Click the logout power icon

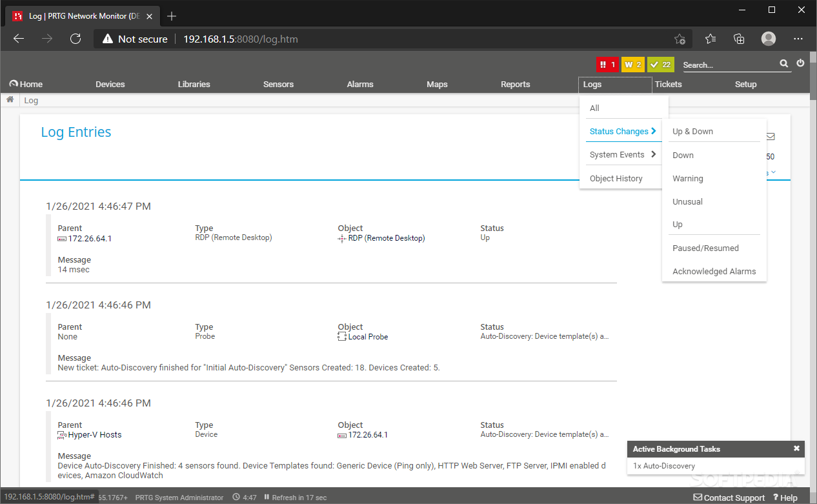pos(800,63)
